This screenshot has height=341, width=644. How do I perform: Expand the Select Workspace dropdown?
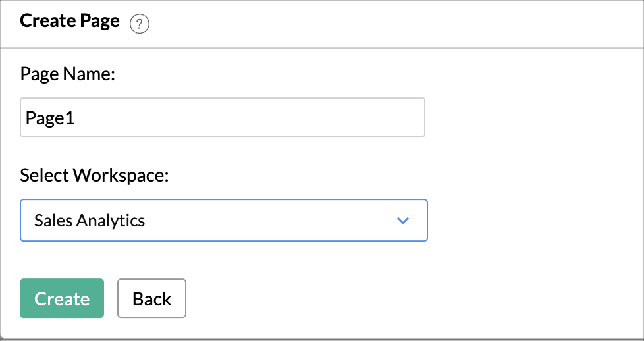coord(224,221)
